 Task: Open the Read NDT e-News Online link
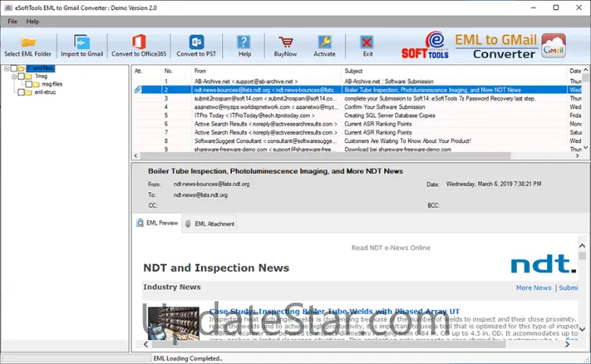390,247
